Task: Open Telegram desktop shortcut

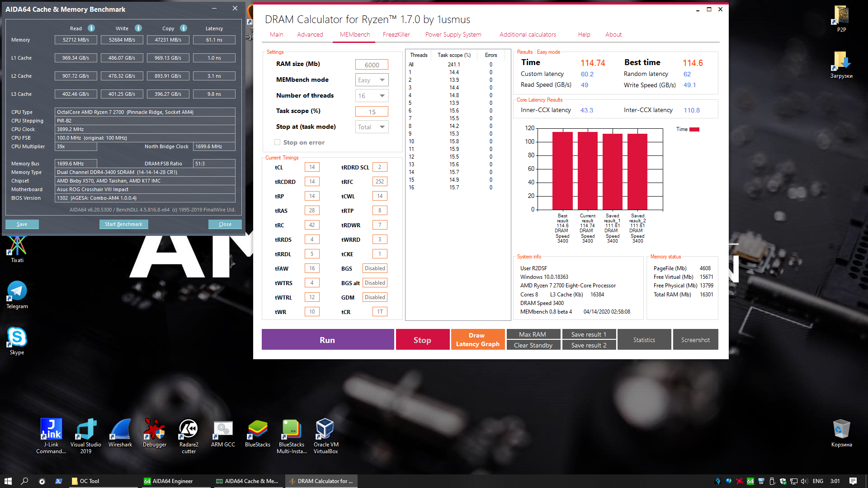Action: tap(17, 295)
